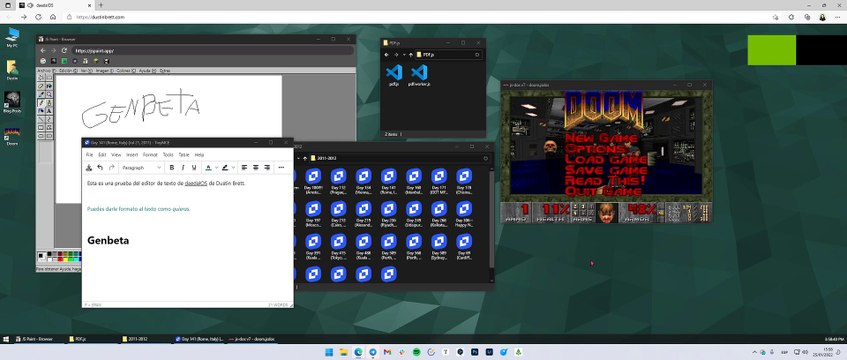The image size is (847, 360).
Task: Select the Text tool in JS Paint
Action: (49, 111)
